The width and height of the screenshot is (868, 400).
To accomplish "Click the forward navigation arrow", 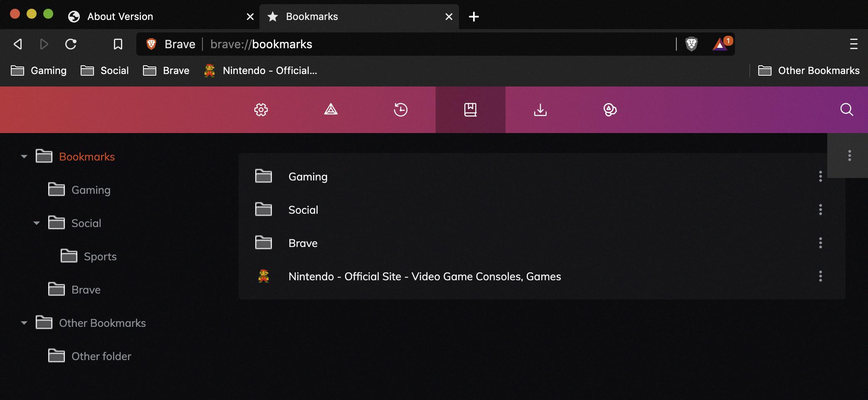I will click(44, 44).
